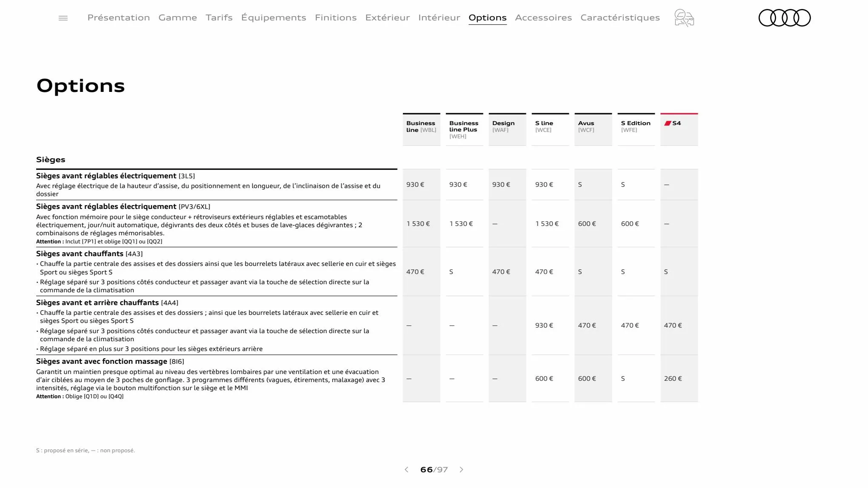Viewport: 868px width, 488px height.
Task: Open the Caractéristiques tab
Action: [x=620, y=17]
